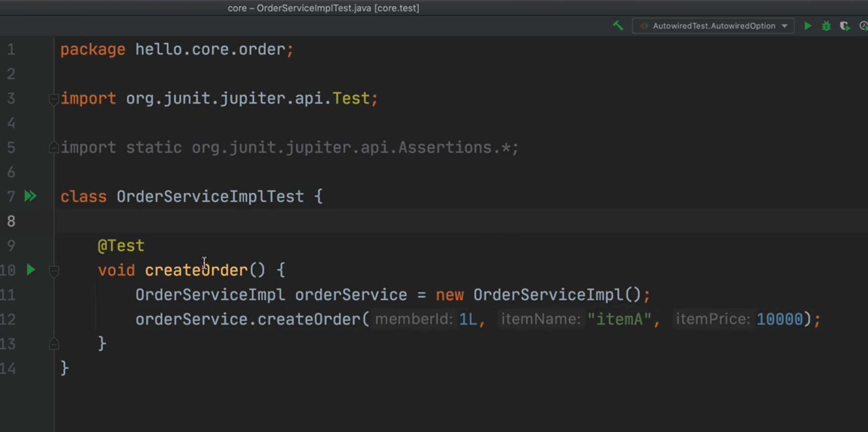Click the new keyword on line 11
Image resolution: width=868 pixels, height=432 pixels.
pos(449,294)
